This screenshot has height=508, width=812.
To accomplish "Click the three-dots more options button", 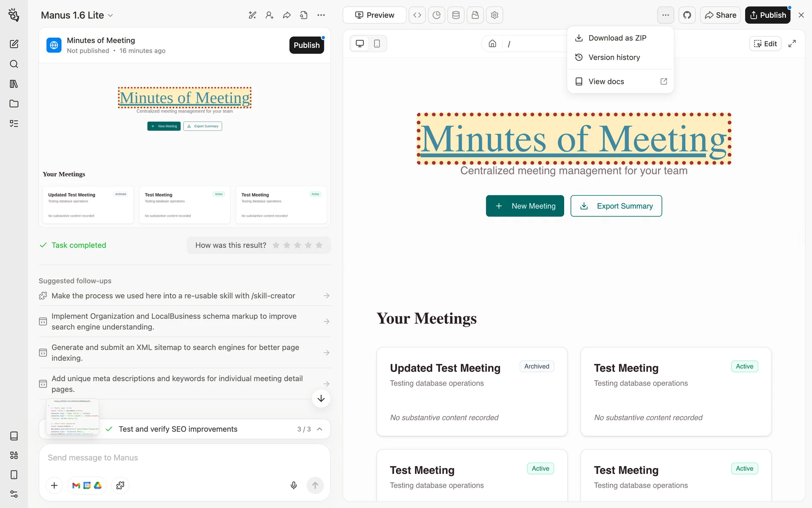I will point(665,15).
